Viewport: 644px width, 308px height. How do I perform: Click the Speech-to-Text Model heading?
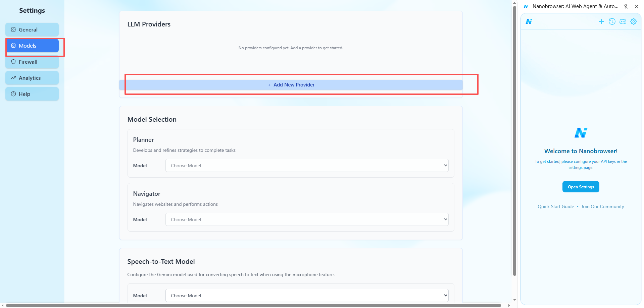[x=161, y=261]
